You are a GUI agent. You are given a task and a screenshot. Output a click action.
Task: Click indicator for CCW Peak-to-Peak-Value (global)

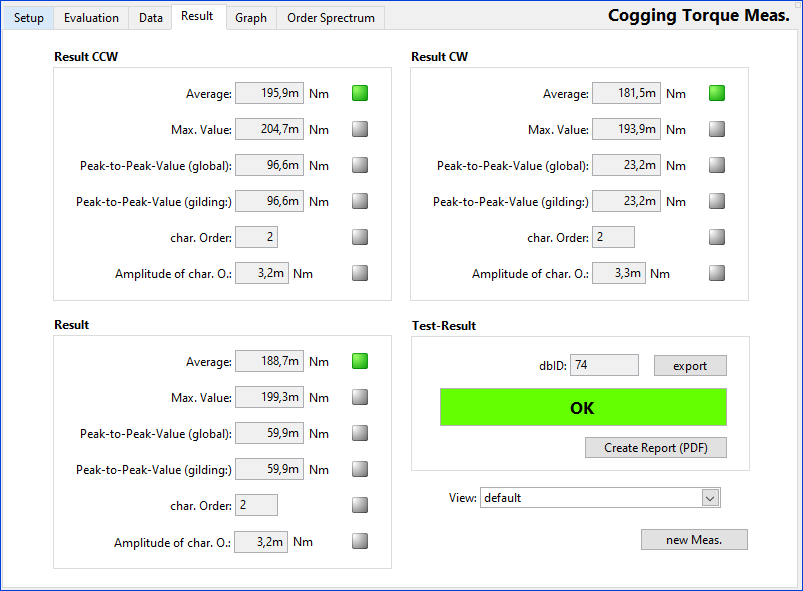tap(360, 165)
